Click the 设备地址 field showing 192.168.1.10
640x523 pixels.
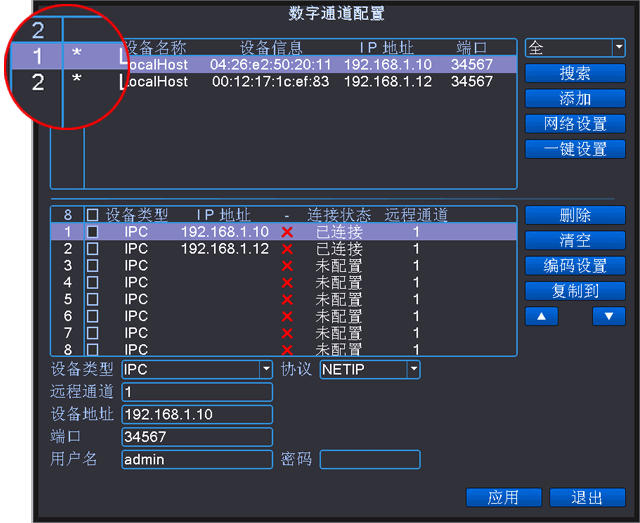pyautogui.click(x=197, y=414)
